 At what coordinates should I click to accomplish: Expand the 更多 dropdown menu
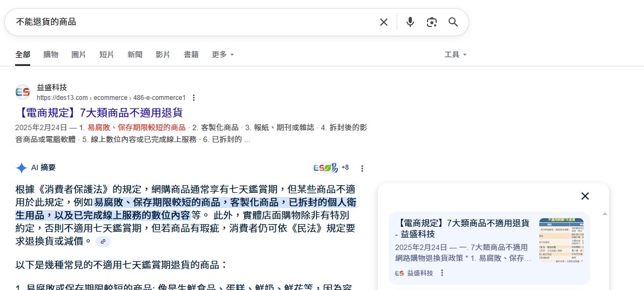tap(223, 55)
